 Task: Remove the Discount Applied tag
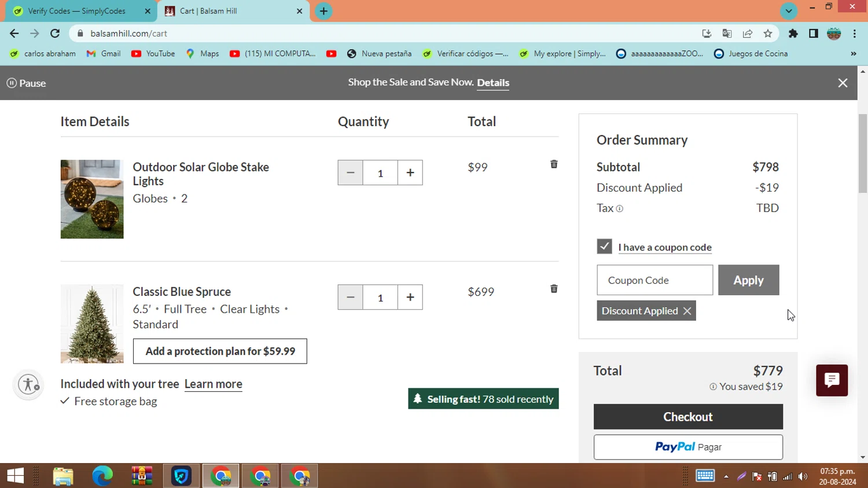coord(687,311)
